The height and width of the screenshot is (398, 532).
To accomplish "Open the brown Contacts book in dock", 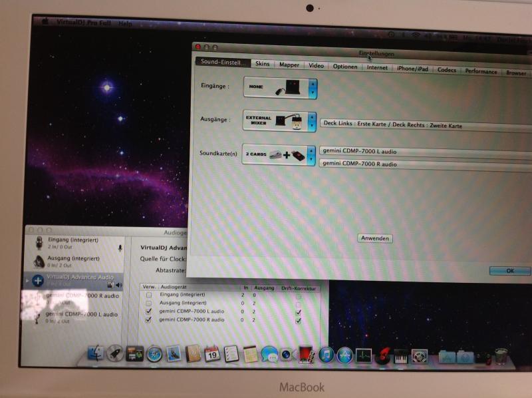I will pyautogui.click(x=193, y=354).
